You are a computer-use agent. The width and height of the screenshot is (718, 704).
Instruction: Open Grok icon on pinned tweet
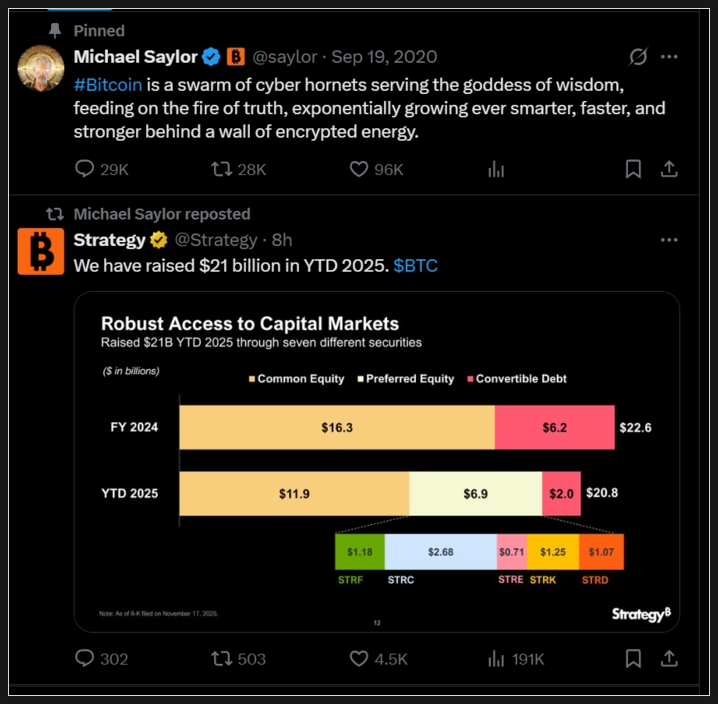coord(634,57)
